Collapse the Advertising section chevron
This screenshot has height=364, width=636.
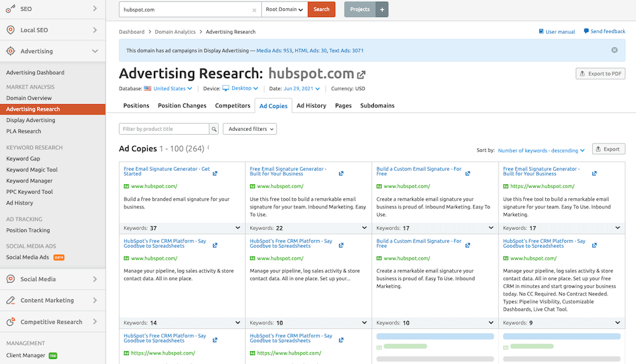coord(95,51)
